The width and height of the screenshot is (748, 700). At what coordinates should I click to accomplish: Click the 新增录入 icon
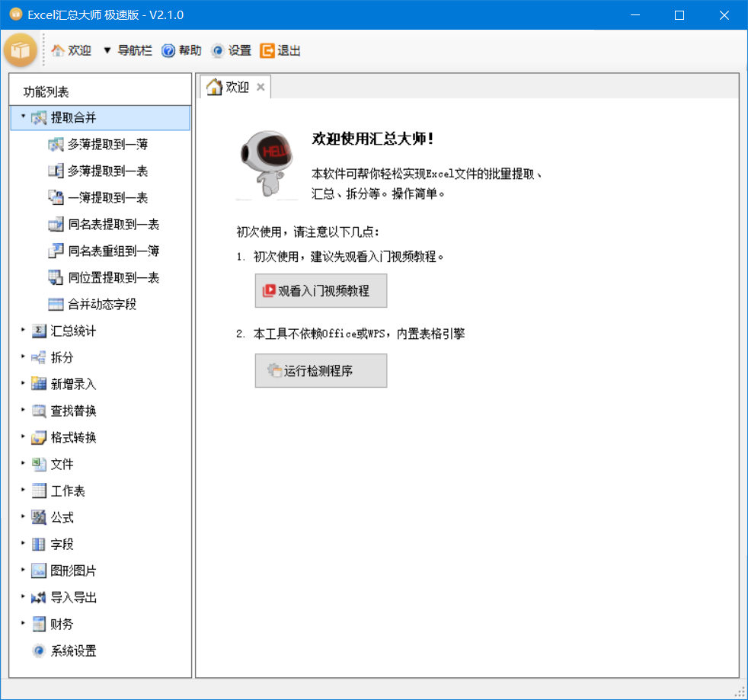(x=39, y=384)
